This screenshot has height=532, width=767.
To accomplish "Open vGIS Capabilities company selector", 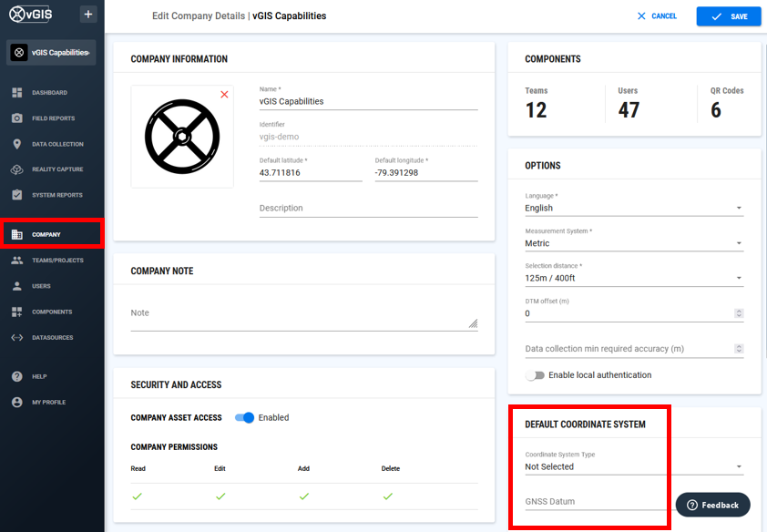I will pyautogui.click(x=51, y=52).
